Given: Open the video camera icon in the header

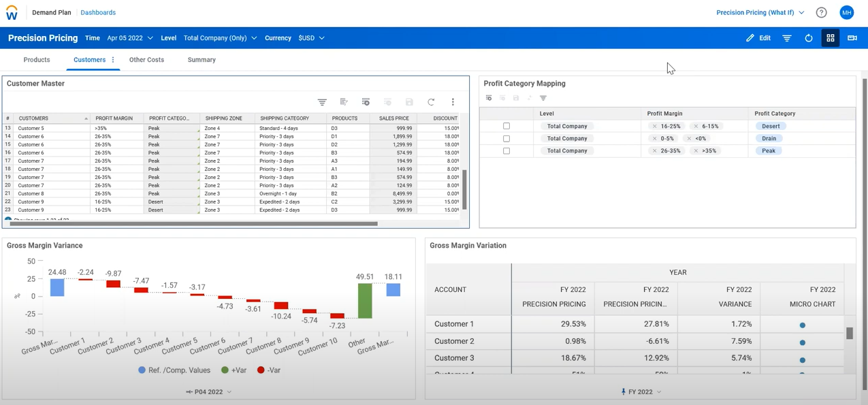Looking at the screenshot, I should point(852,38).
